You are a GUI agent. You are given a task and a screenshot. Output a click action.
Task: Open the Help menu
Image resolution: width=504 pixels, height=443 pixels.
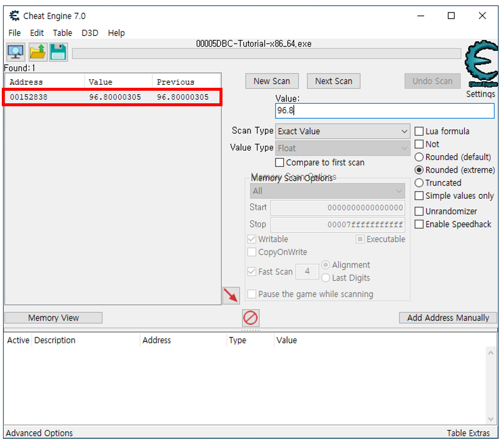tap(116, 33)
